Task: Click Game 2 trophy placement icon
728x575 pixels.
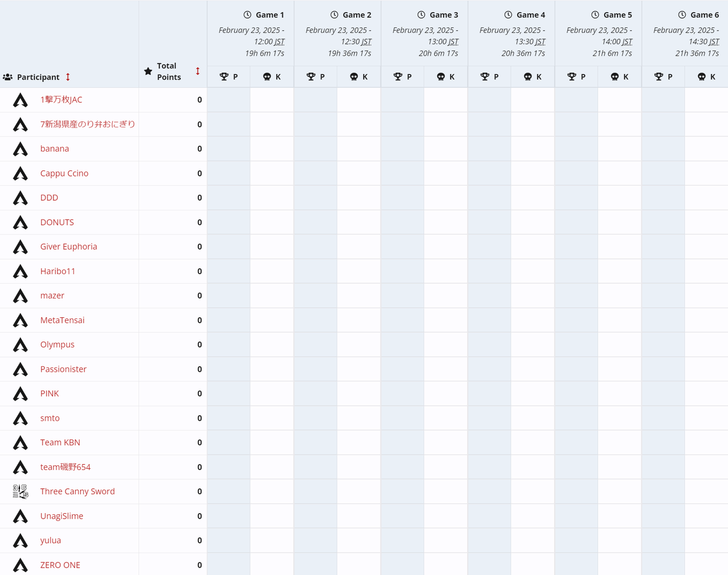Action: (311, 77)
